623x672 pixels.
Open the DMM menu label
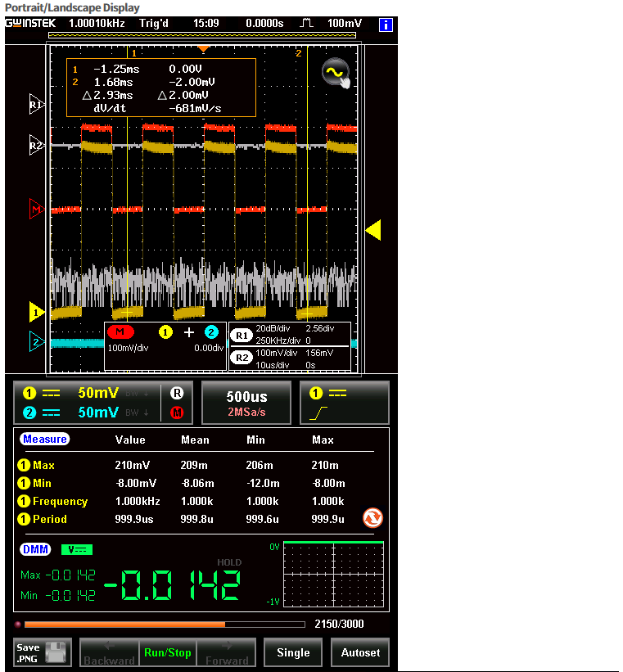coord(35,549)
